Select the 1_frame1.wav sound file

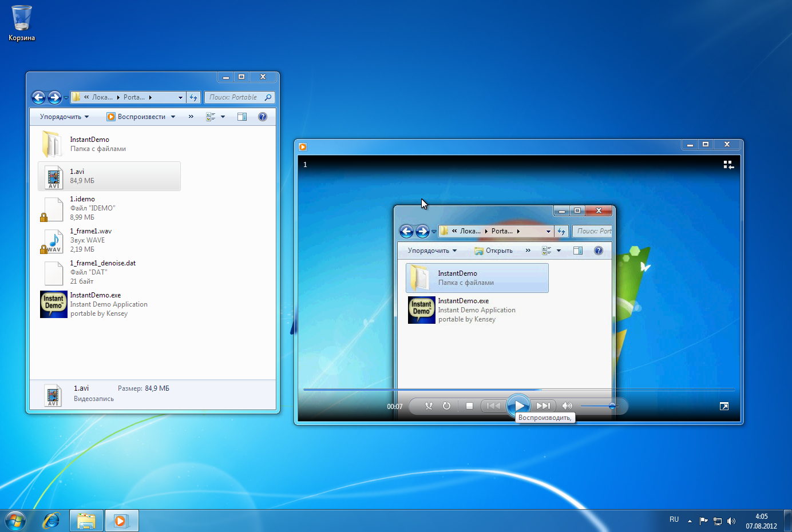109,240
